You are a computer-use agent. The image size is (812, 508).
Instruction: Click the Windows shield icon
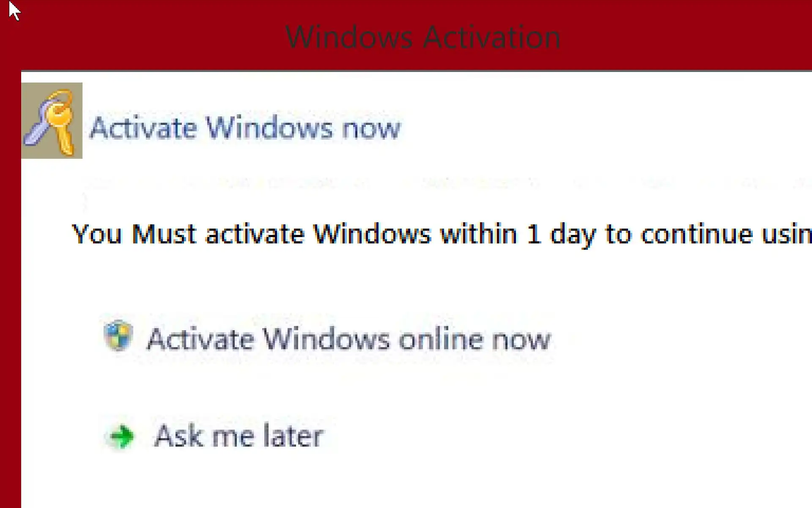click(118, 336)
